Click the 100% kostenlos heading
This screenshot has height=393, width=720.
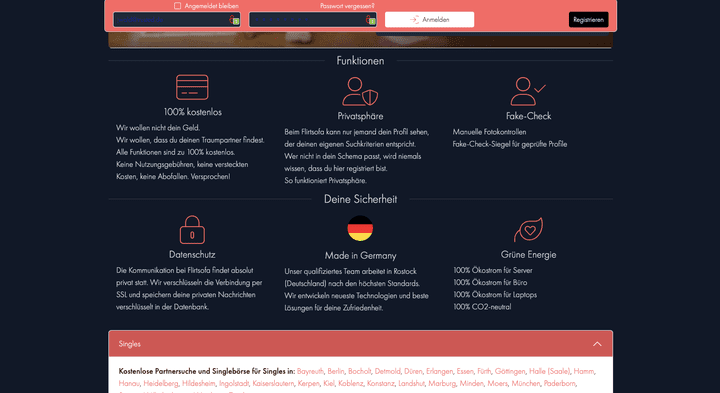coord(192,112)
